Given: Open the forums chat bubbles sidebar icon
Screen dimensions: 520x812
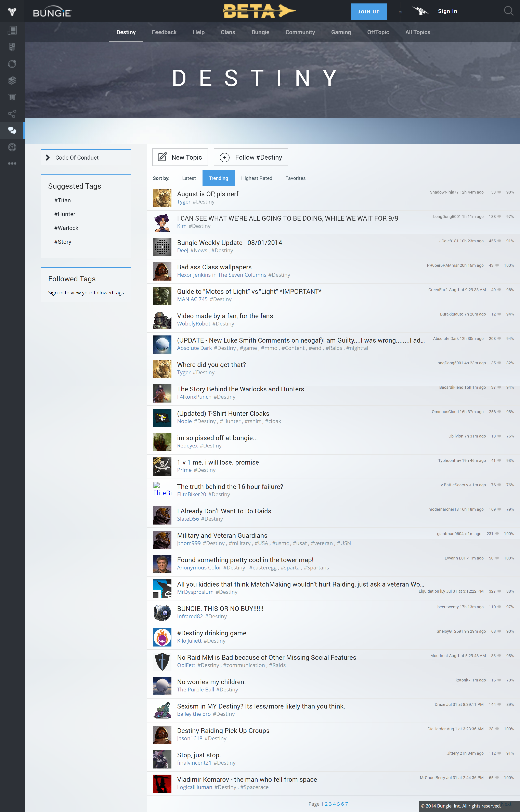Looking at the screenshot, I should (12, 131).
